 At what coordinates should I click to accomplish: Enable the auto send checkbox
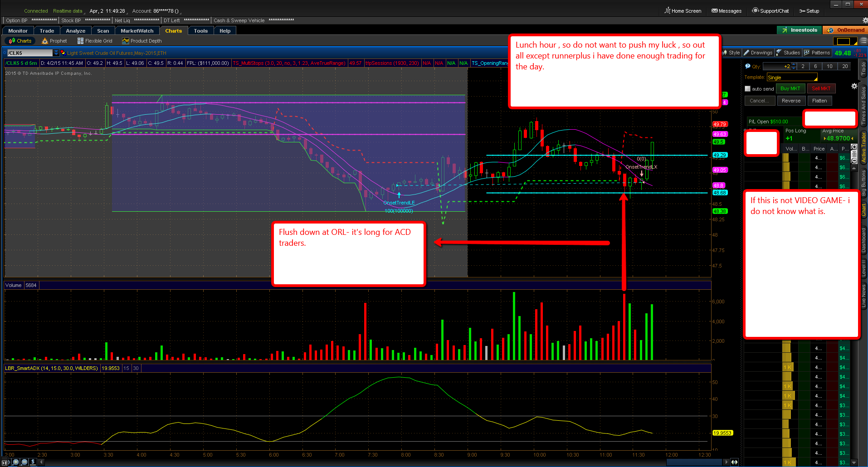click(748, 89)
